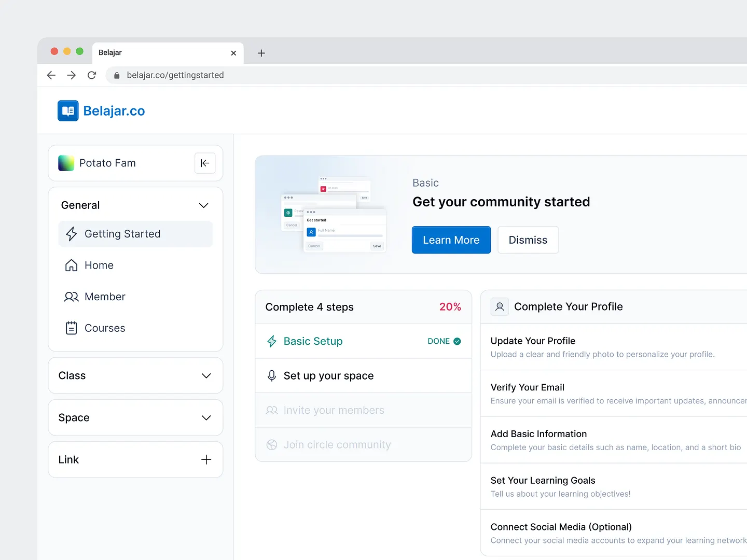
Task: Click the house icon beside Home
Action: pyautogui.click(x=71, y=265)
